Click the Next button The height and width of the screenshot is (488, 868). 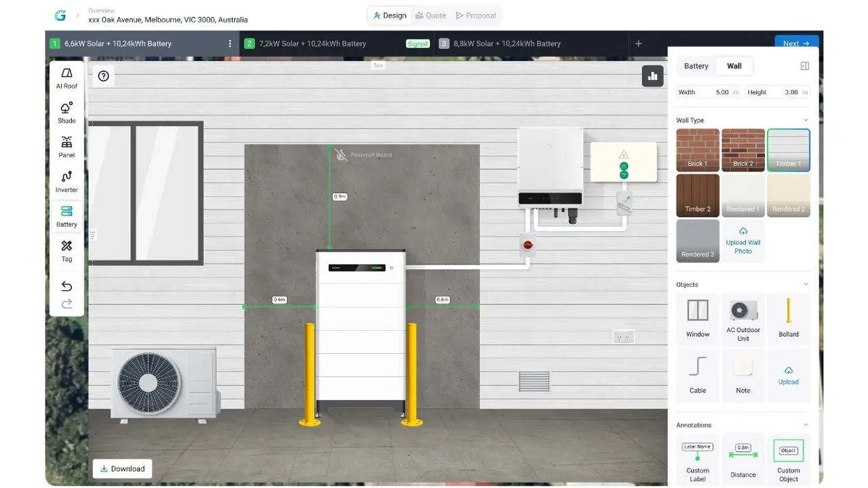(x=796, y=43)
